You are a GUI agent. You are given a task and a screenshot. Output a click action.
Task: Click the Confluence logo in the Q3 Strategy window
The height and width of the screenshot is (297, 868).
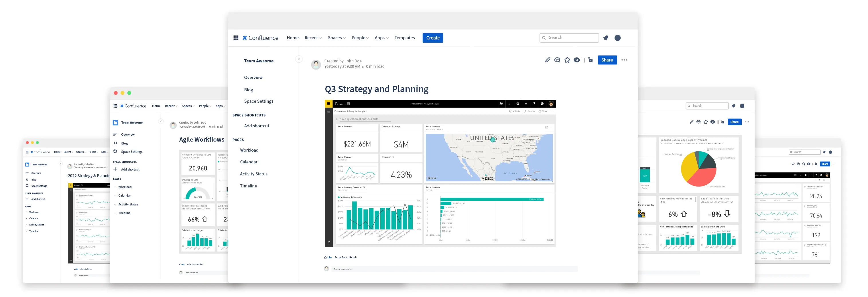pos(261,38)
